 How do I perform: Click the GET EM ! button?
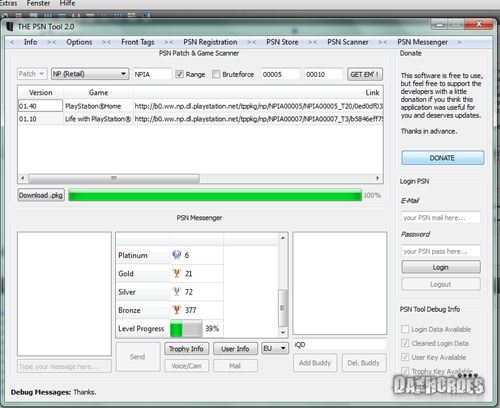click(365, 74)
